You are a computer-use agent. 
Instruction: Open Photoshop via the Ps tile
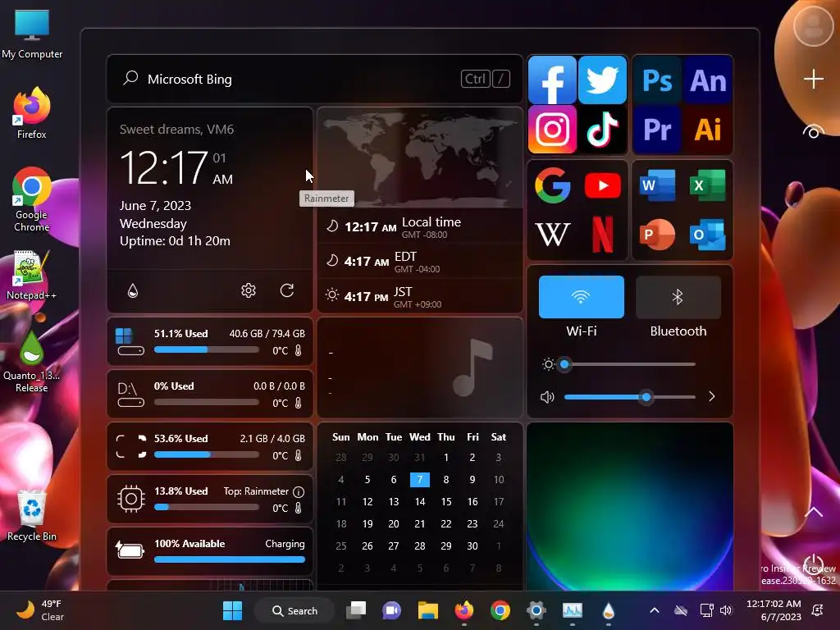(x=657, y=80)
